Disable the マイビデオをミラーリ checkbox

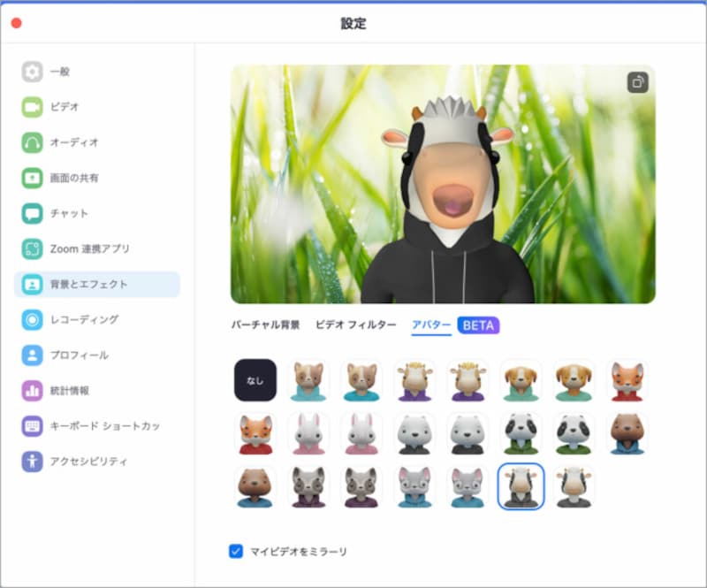click(x=234, y=553)
